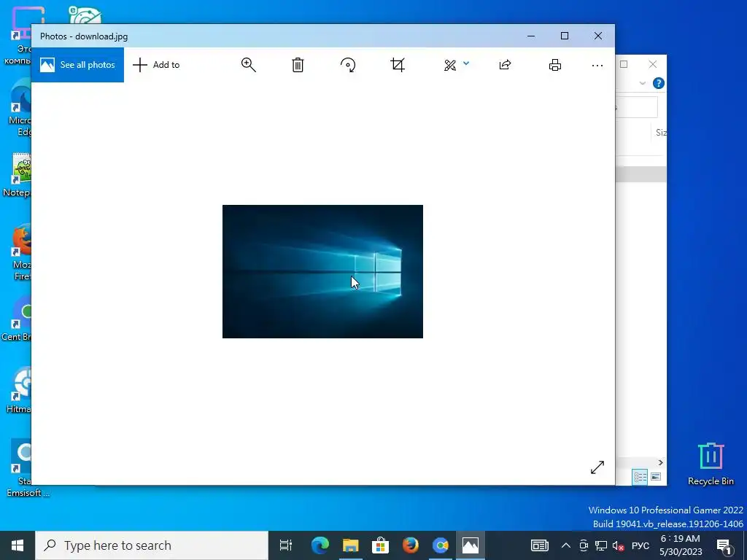Rotate the image with the rotate icon

[x=348, y=65]
